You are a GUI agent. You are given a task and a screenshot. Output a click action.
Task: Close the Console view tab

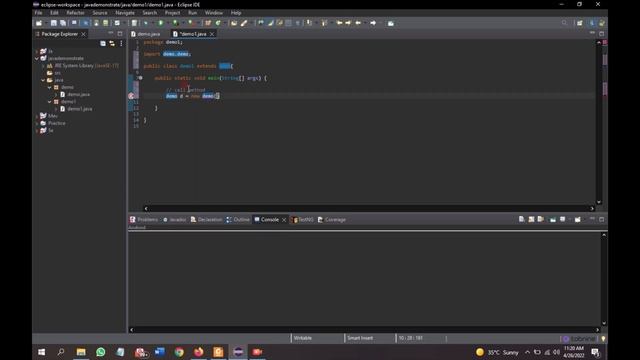click(x=284, y=220)
